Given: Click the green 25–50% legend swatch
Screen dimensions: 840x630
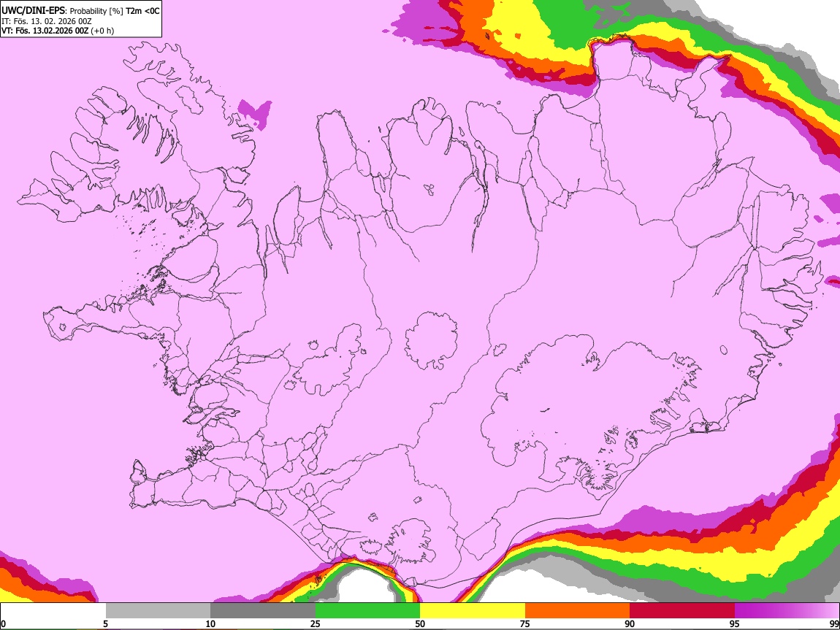Looking at the screenshot, I should (x=367, y=611).
